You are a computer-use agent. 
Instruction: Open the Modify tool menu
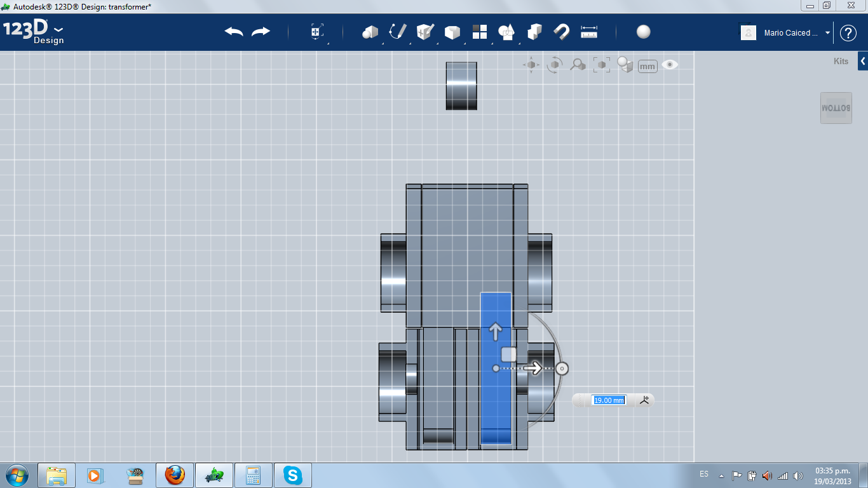click(452, 32)
